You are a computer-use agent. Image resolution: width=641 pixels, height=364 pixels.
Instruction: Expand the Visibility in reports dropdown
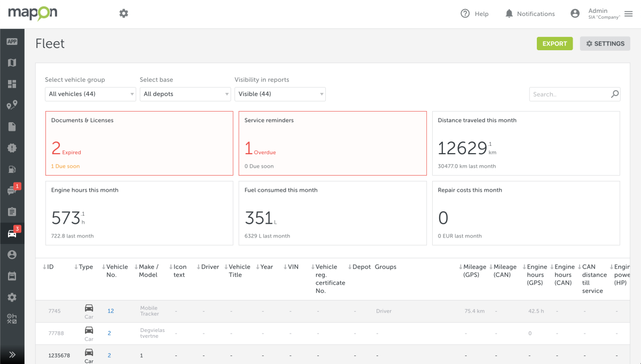[x=280, y=93]
